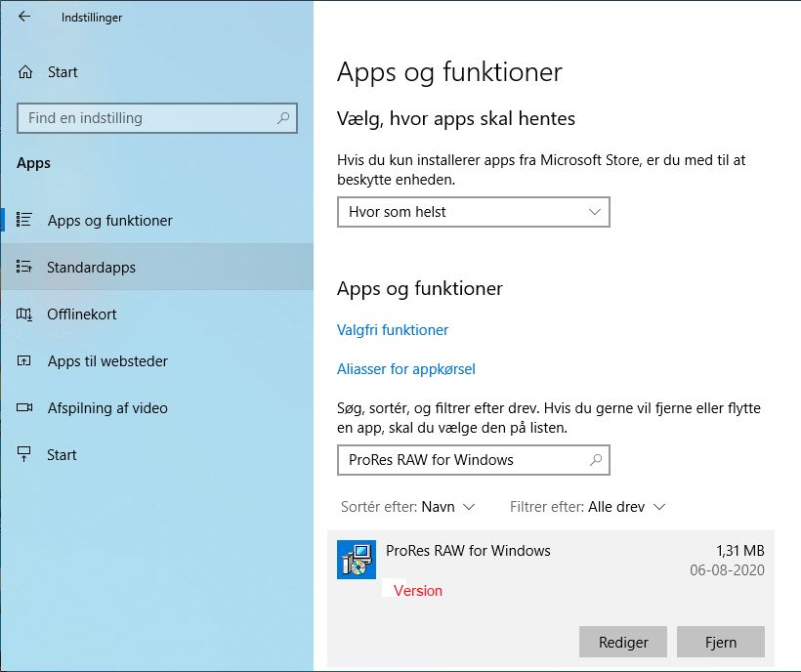Click the Offlinekort map icon
Screen dimensions: 801x672
coord(24,315)
